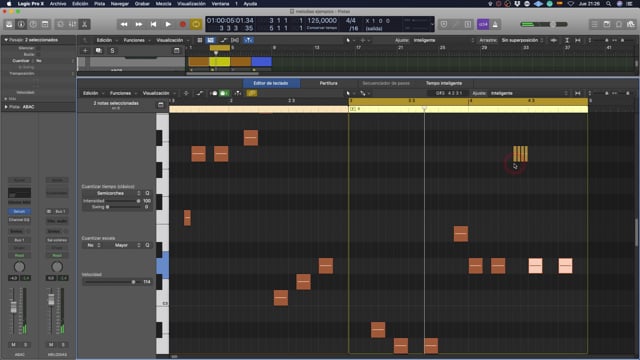Click Spotlight search in macOS menu bar

click(x=609, y=4)
